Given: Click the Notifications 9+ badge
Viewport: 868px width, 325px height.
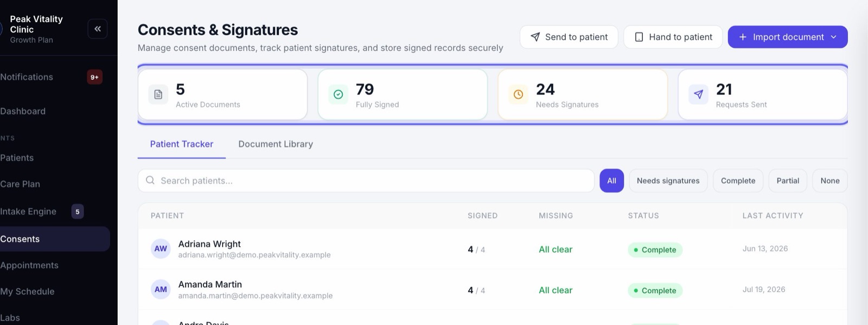Looking at the screenshot, I should click(94, 77).
